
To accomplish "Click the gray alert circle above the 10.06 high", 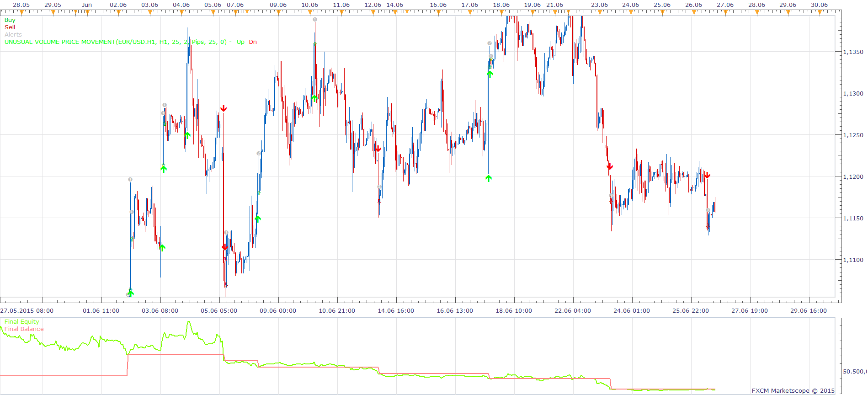I will (315, 19).
